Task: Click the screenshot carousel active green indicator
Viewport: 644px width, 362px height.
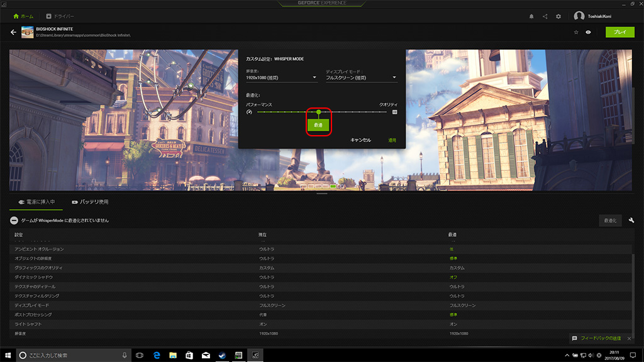Action: coord(333,186)
